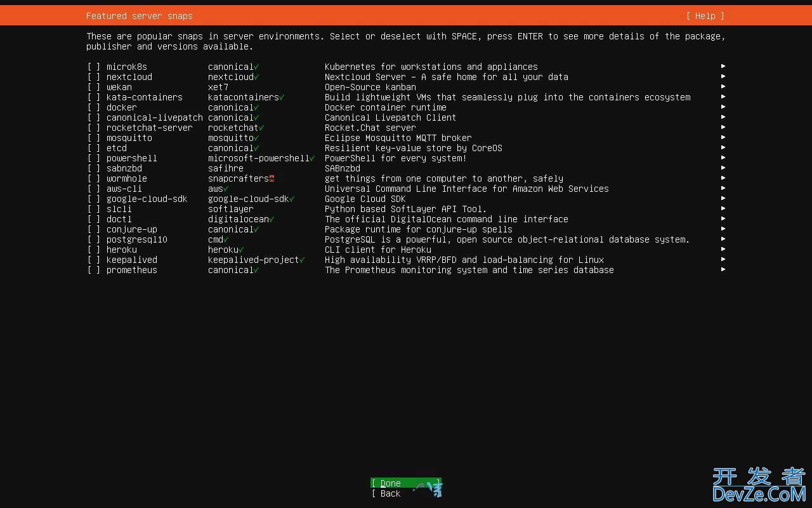
Task: Open details arrow for wekan row
Action: 723,86
